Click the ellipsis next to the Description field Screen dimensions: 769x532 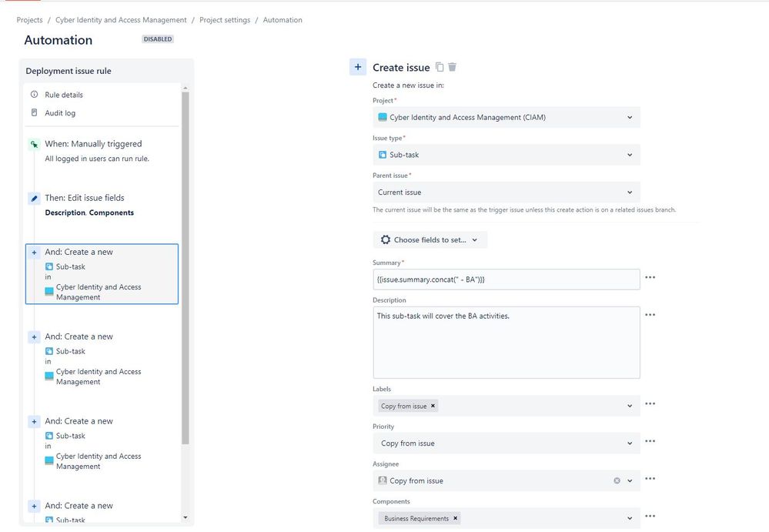[x=650, y=315]
